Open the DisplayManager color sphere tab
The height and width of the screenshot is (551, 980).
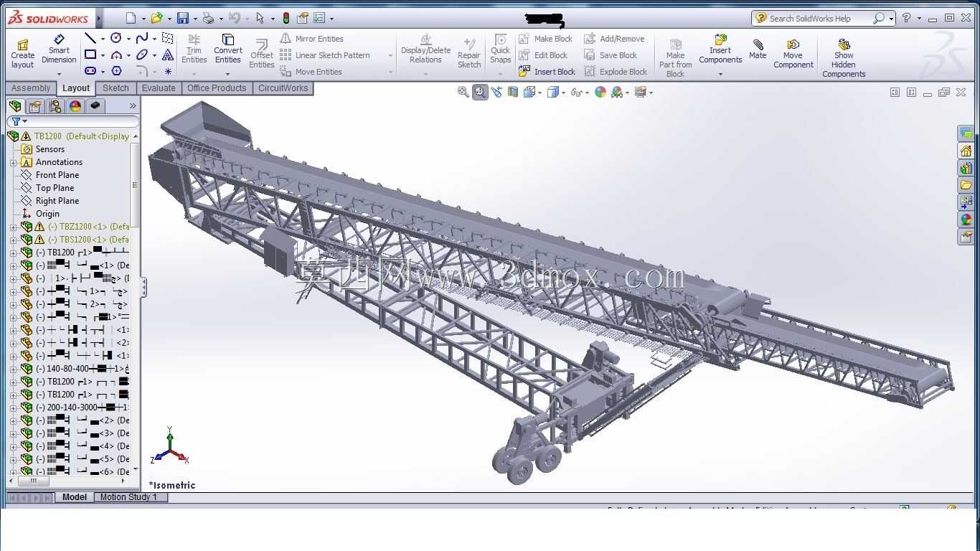[75, 106]
